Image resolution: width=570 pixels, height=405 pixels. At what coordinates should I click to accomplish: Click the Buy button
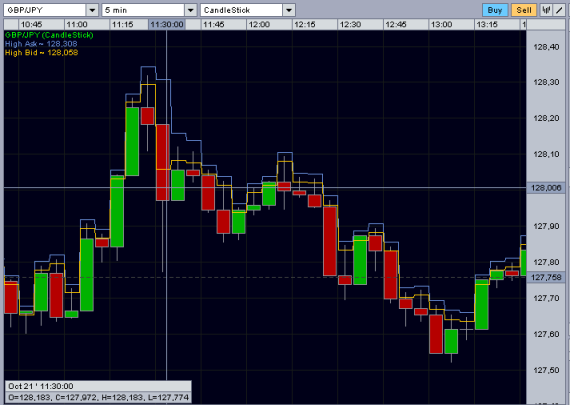click(x=495, y=10)
